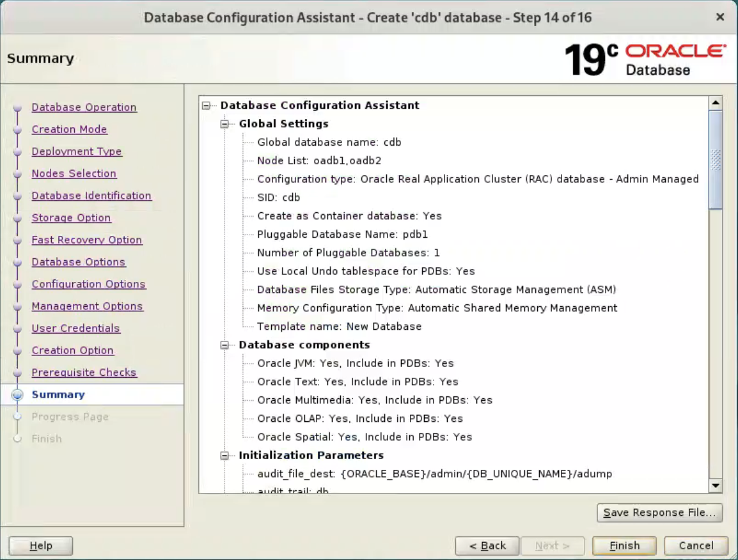Select the Oracle OLAP component row

click(360, 418)
